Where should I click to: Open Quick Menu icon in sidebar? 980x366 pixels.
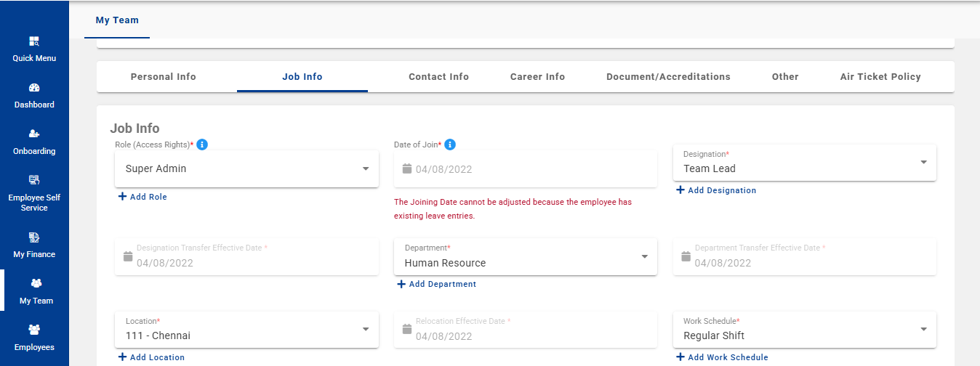point(34,42)
